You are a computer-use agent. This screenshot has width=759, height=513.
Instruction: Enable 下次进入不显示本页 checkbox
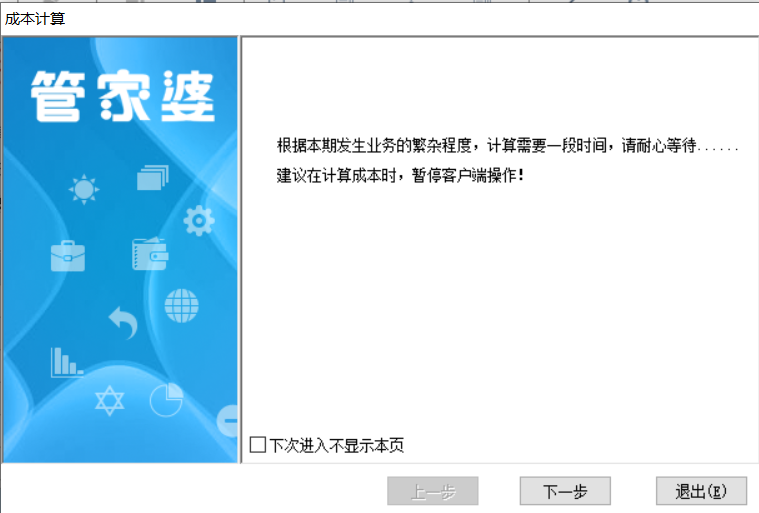258,444
